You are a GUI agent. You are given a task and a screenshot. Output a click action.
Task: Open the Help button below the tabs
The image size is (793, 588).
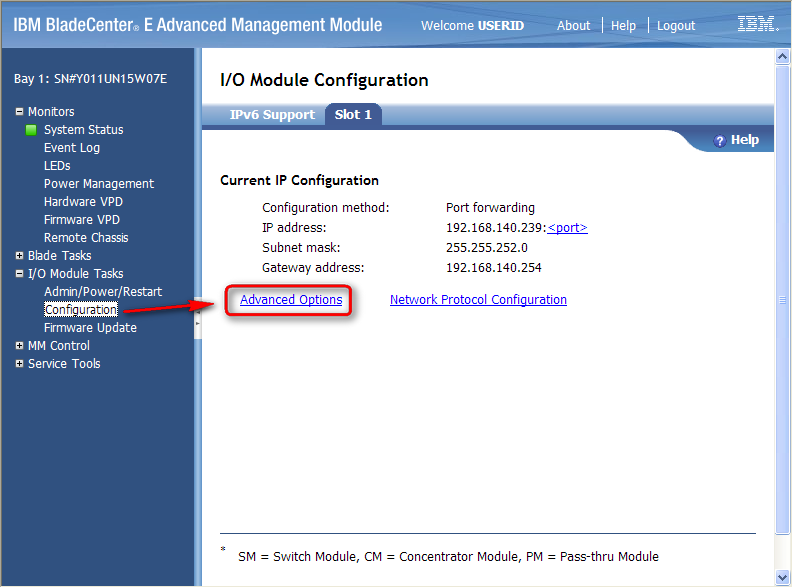pos(736,140)
